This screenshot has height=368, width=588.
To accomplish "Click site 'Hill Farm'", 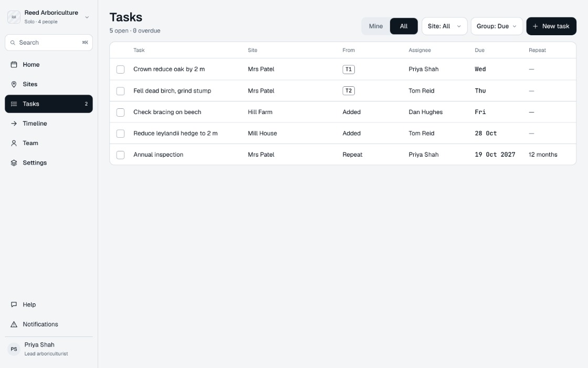I will click(x=260, y=112).
